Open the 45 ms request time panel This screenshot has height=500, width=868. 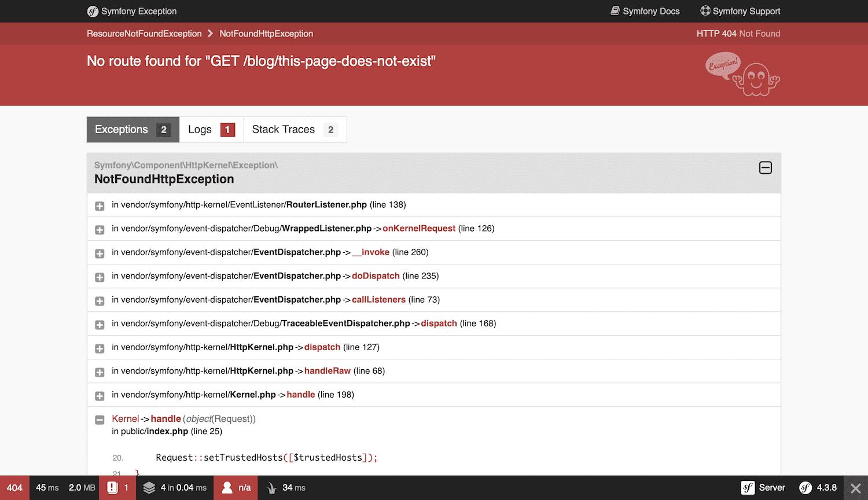tap(47, 488)
